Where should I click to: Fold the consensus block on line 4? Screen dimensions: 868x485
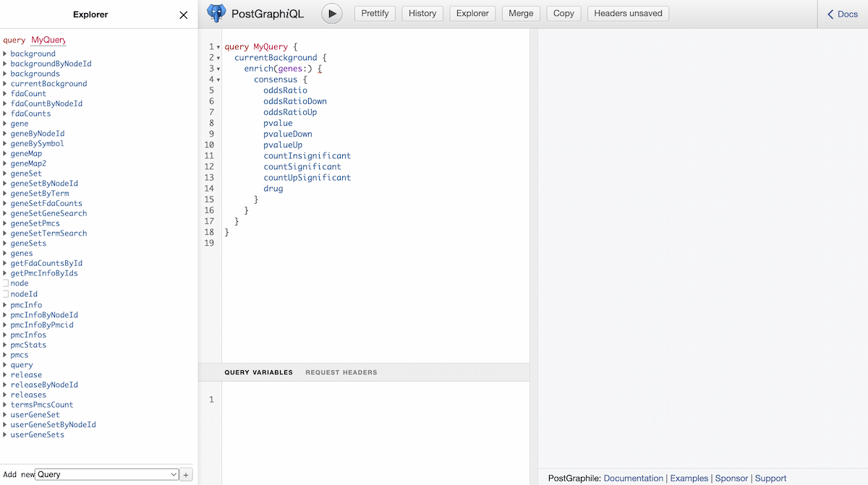point(218,80)
